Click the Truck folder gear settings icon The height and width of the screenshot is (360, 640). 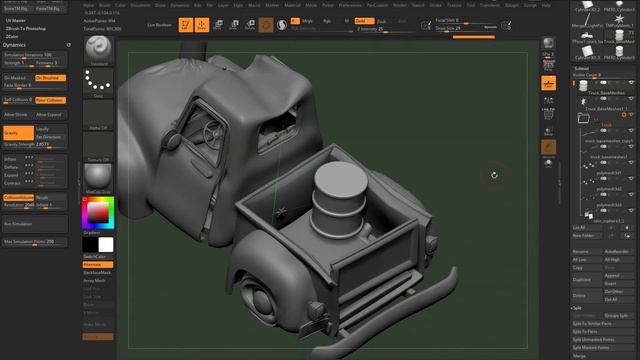click(x=624, y=115)
